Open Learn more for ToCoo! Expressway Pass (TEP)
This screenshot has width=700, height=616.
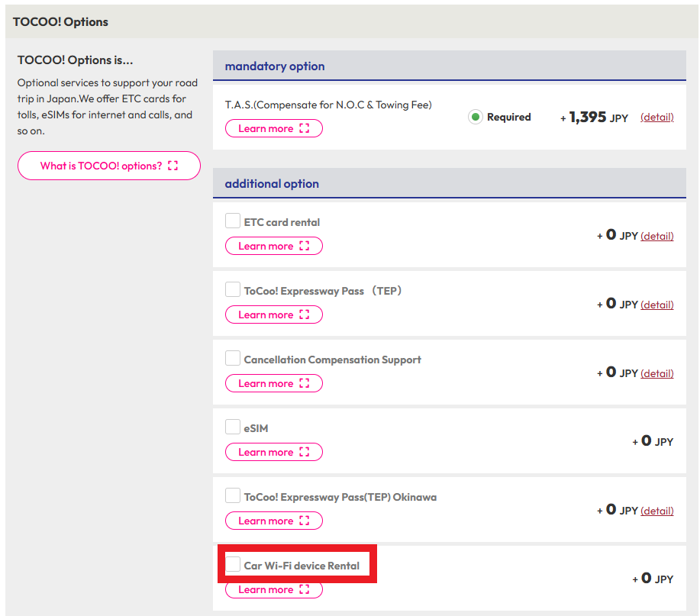pyautogui.click(x=273, y=314)
